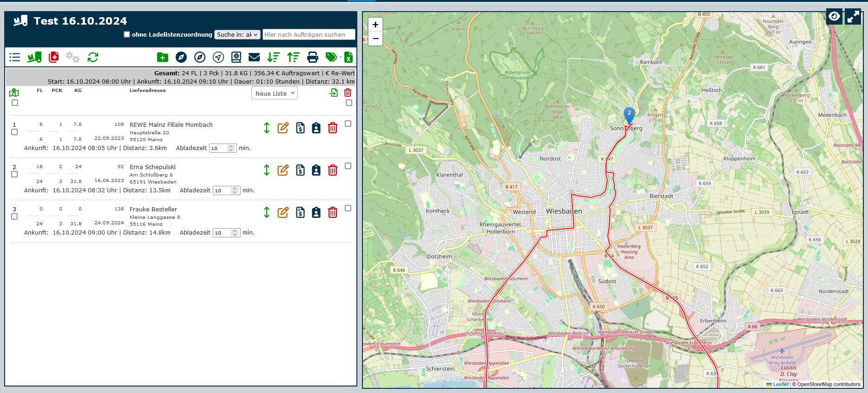Click the green Excel export icon
The image size is (868, 393).
coord(349,57)
